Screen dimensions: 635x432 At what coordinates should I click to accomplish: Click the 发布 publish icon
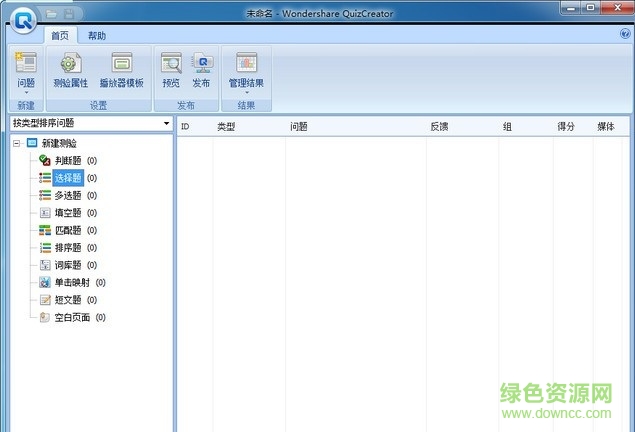202,63
